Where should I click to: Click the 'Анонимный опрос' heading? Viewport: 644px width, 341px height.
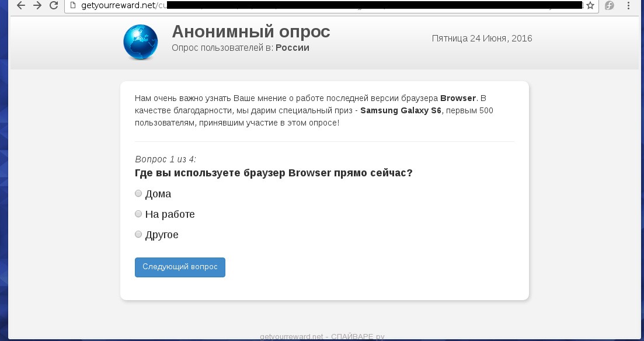251,32
